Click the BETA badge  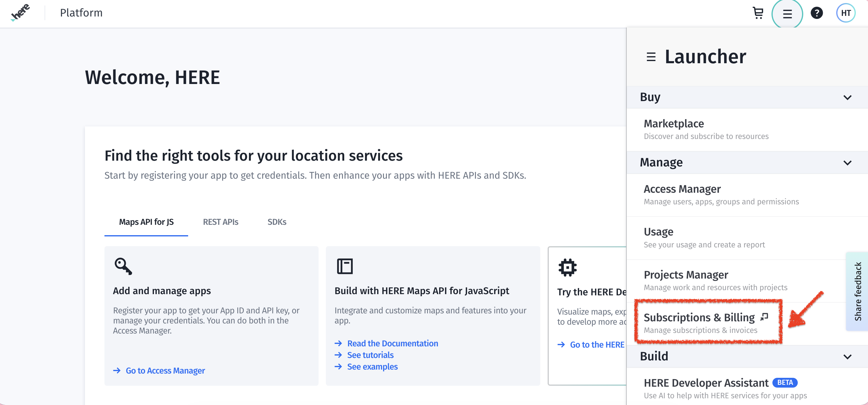[x=785, y=382]
